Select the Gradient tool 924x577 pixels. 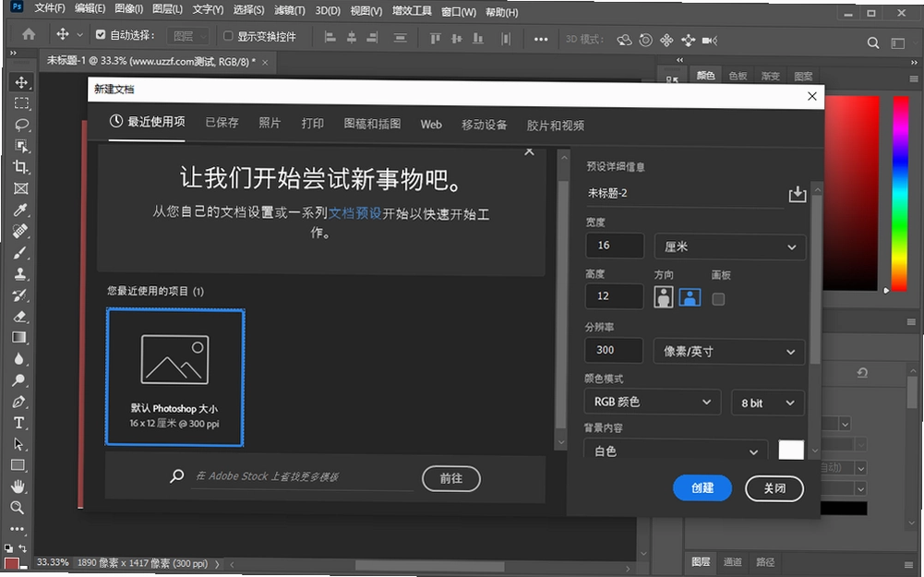pos(19,338)
